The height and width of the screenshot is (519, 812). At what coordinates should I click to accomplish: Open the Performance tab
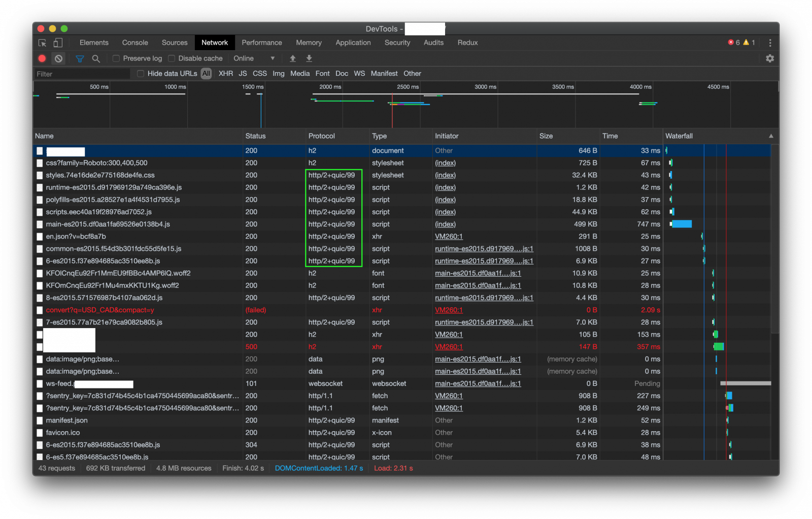point(261,43)
